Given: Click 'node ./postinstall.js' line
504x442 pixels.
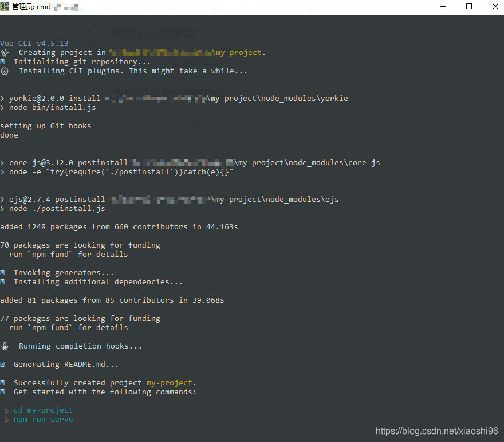Looking at the screenshot, I should click(x=57, y=209).
